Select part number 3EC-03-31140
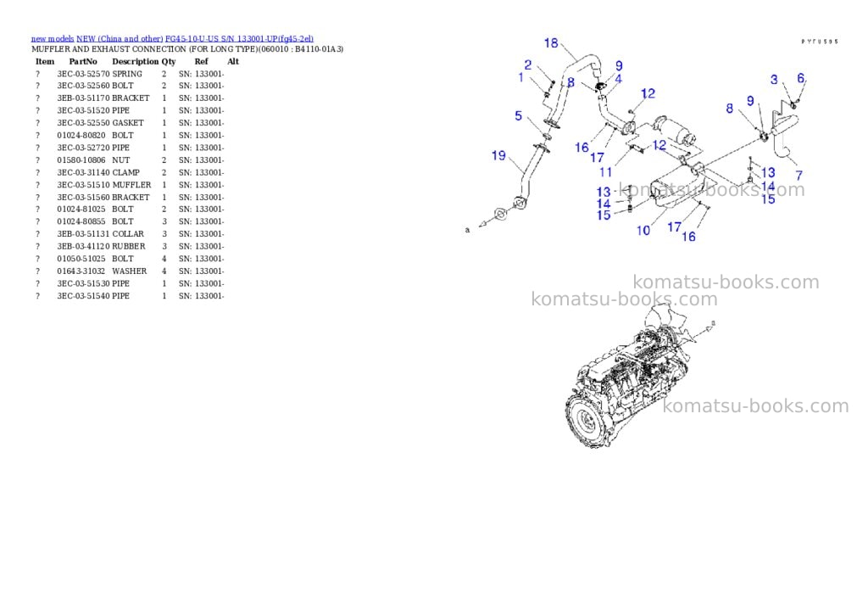The image size is (868, 615). tap(83, 172)
